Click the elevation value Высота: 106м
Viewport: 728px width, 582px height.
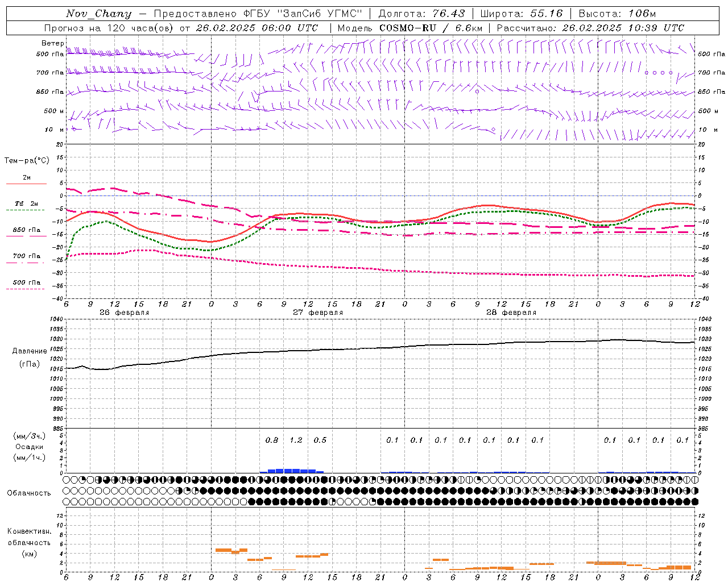point(617,14)
